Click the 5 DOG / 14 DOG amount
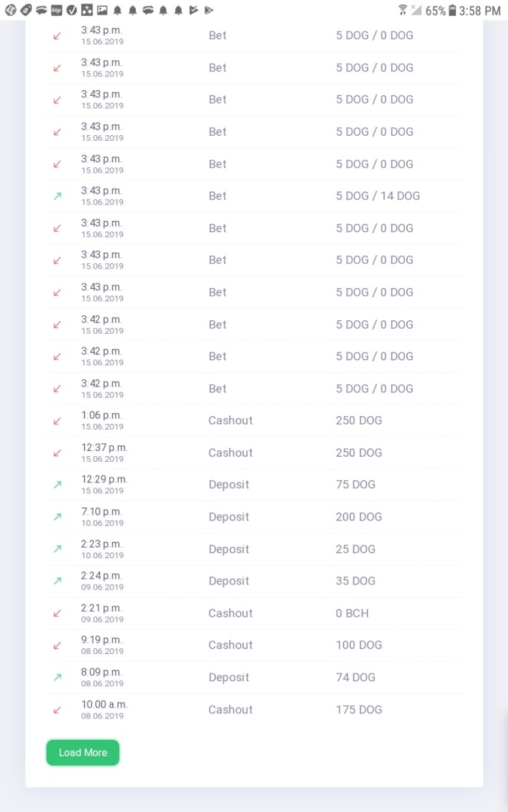 pyautogui.click(x=378, y=196)
